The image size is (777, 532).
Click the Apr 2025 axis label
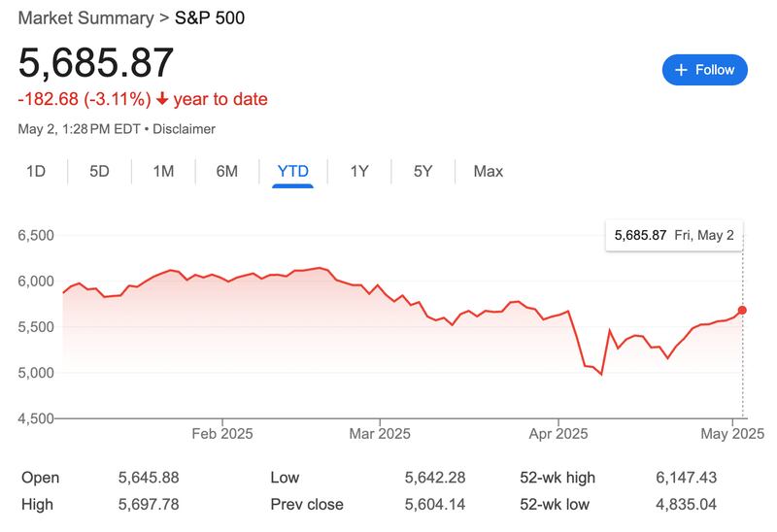[558, 433]
